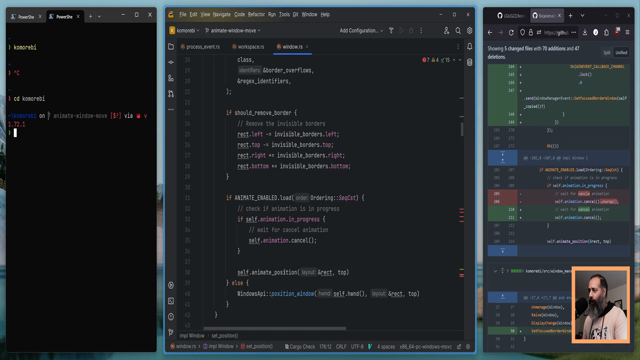Open the Problems tool window icon
The height and width of the screenshot is (360, 640).
pos(171,316)
